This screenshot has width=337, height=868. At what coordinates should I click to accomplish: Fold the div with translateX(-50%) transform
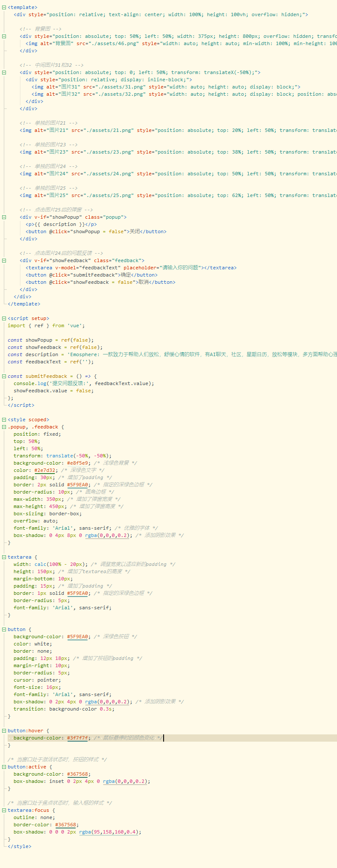[4, 72]
